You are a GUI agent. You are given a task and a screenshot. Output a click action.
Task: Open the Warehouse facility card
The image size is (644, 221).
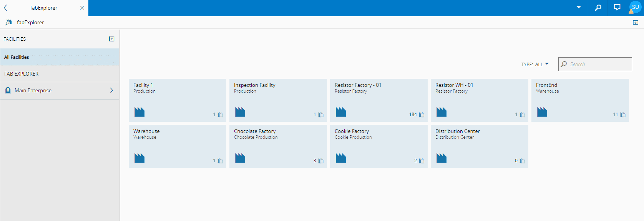(178, 146)
